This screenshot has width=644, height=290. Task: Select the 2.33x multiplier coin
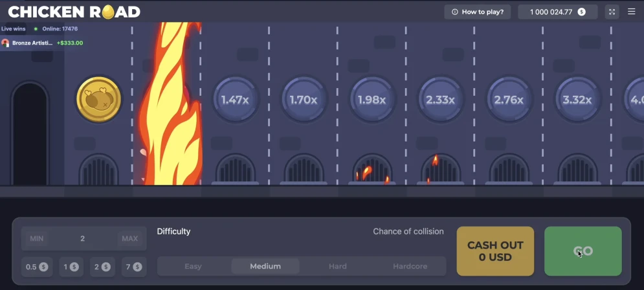pos(440,100)
